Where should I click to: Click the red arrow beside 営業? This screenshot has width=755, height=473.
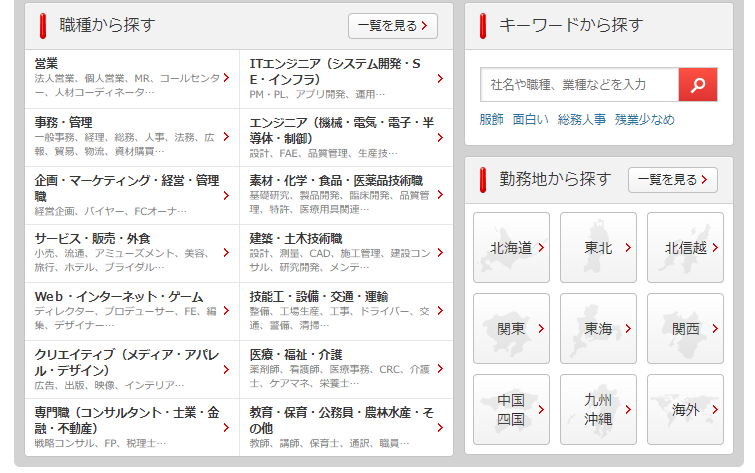tap(226, 78)
